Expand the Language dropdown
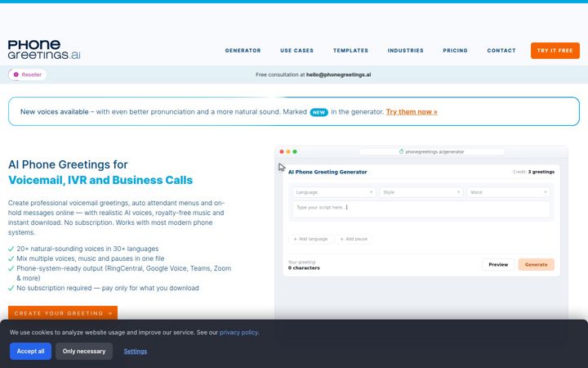This screenshot has height=368, width=588. [334, 192]
